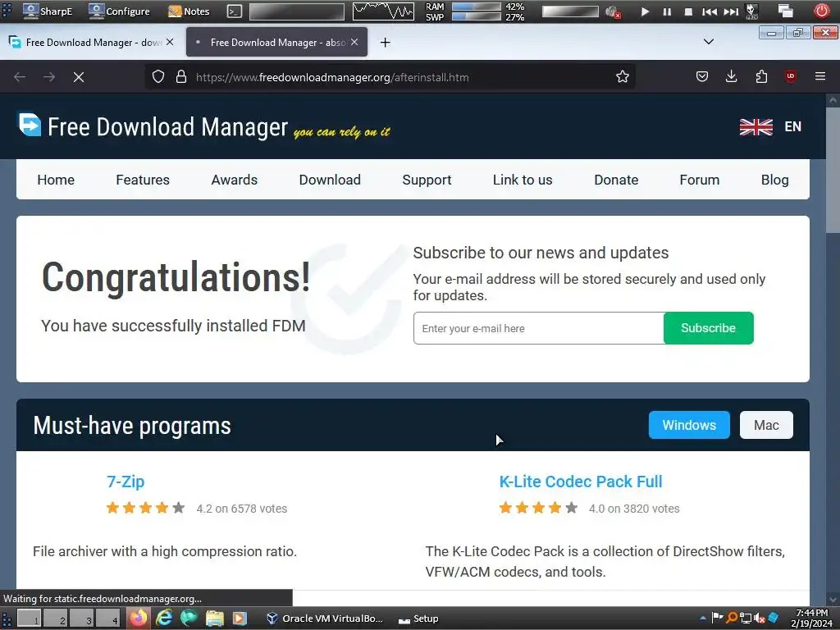Viewport: 840px width, 630px height.
Task: Stop loading the page
Action: [x=79, y=77]
